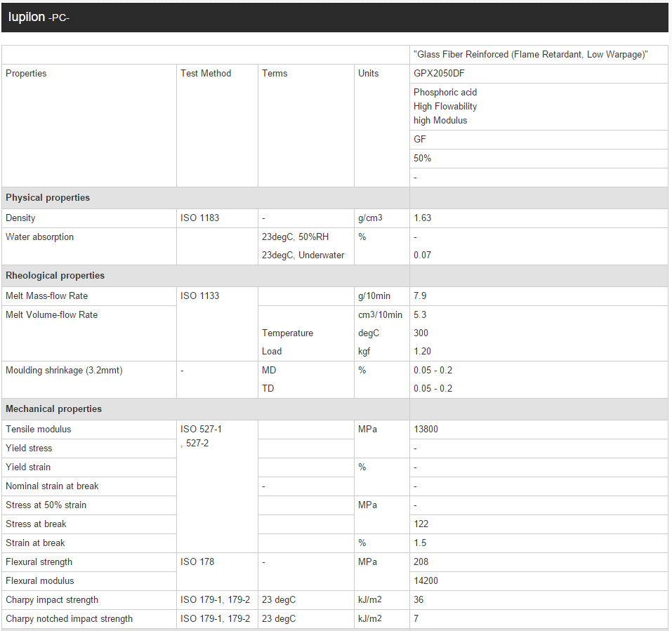The image size is (672, 631).
Task: Click the Melt Volume-flow Rate label
Action: 51,314
